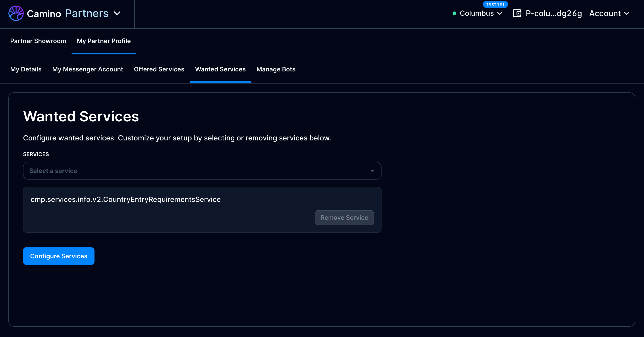Click the Camino logo icon

click(x=16, y=13)
